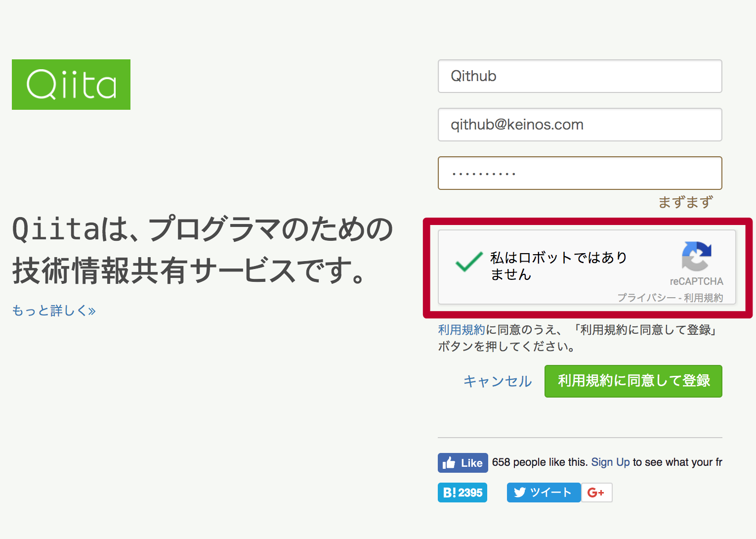The image size is (756, 539).
Task: Click the Google Plus G+ button
Action: [x=596, y=493]
